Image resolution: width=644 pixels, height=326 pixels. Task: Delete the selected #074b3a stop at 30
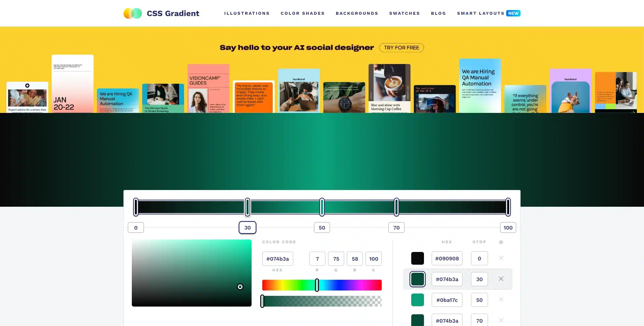pos(501,279)
